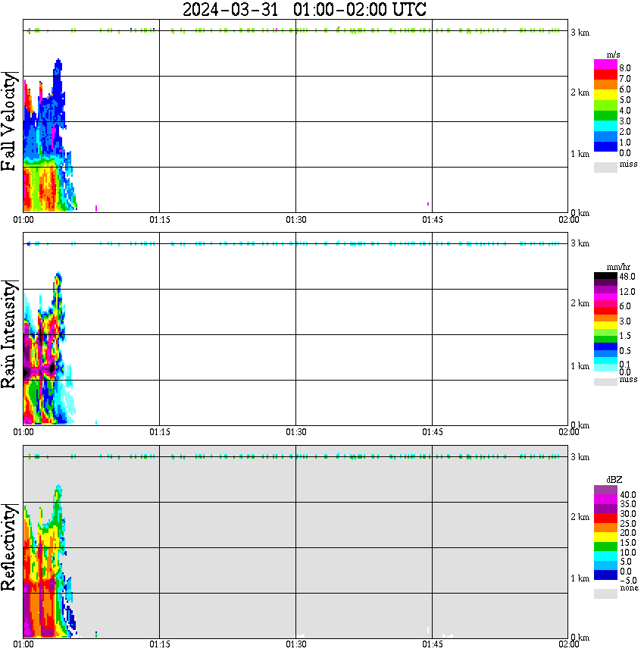Pick the cyan swatch in the m/s legend

[x=605, y=126]
